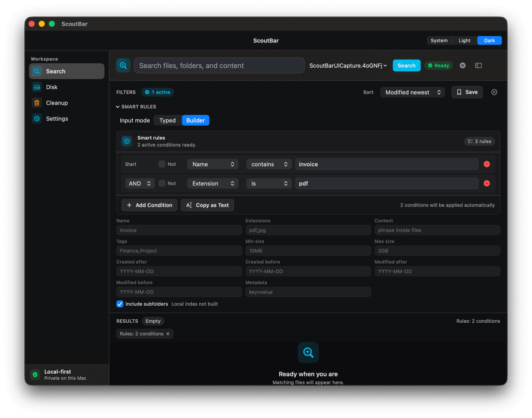Remove the Name contains invoice rule
The width and height of the screenshot is (532, 418).
[x=487, y=164]
